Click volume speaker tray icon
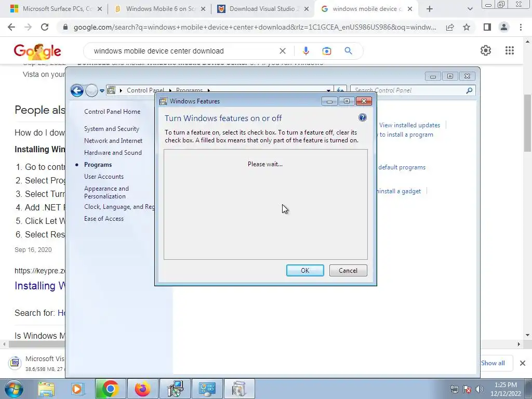This screenshot has height=399, width=532. coord(479,389)
